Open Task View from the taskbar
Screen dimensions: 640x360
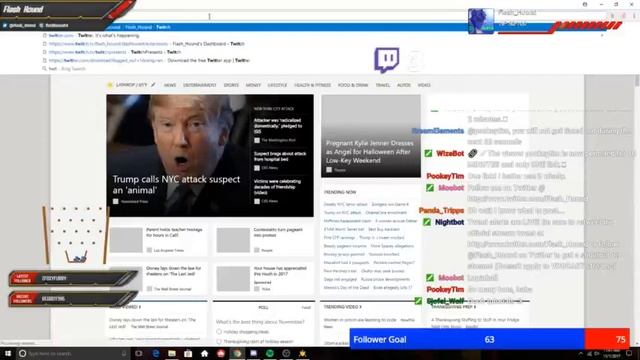tap(139, 353)
